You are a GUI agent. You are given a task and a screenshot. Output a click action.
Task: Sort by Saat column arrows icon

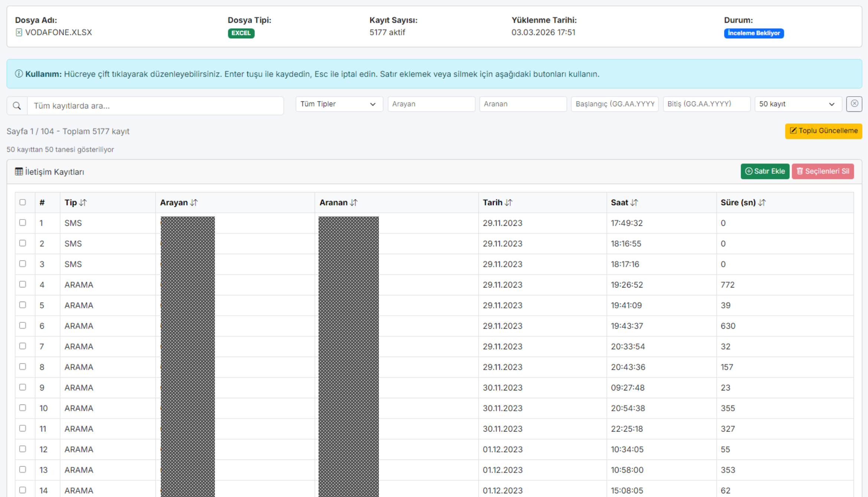635,202
